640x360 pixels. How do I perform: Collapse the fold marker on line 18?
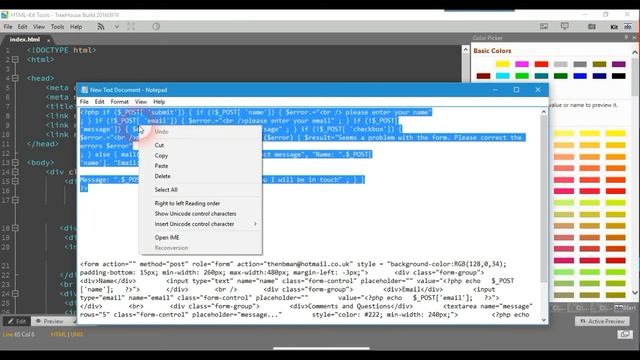coord(15,228)
